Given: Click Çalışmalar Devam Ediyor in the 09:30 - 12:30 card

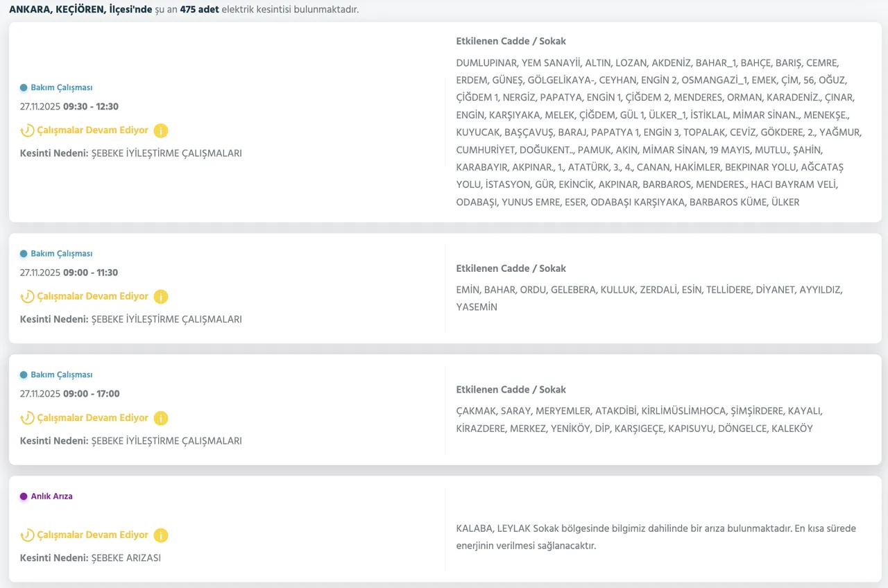Looking at the screenshot, I should (92, 130).
